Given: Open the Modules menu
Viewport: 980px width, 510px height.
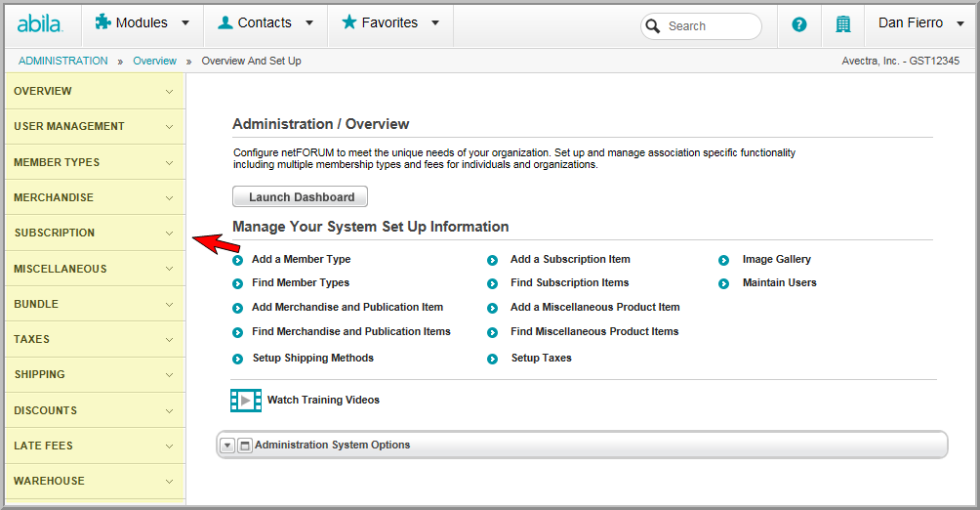Looking at the screenshot, I should click(142, 23).
